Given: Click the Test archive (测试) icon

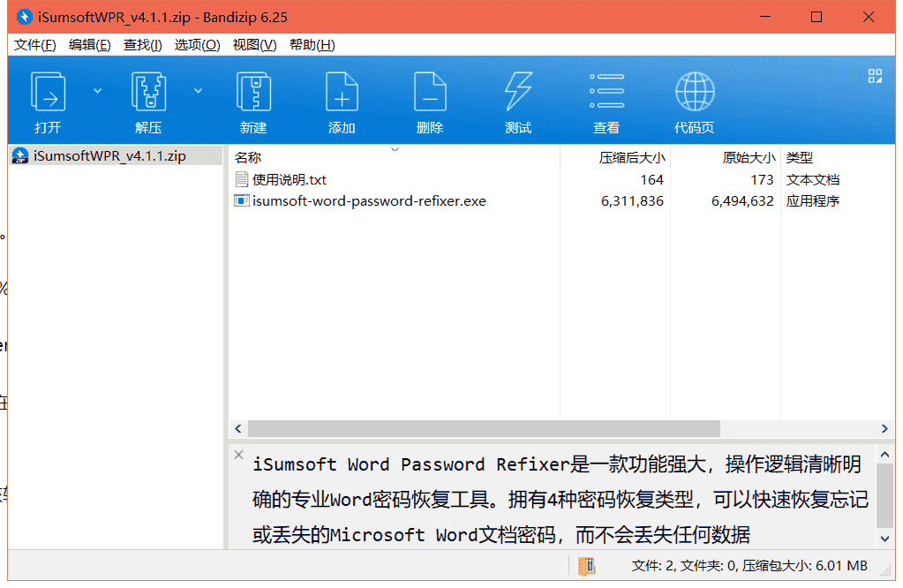Looking at the screenshot, I should tap(518, 92).
